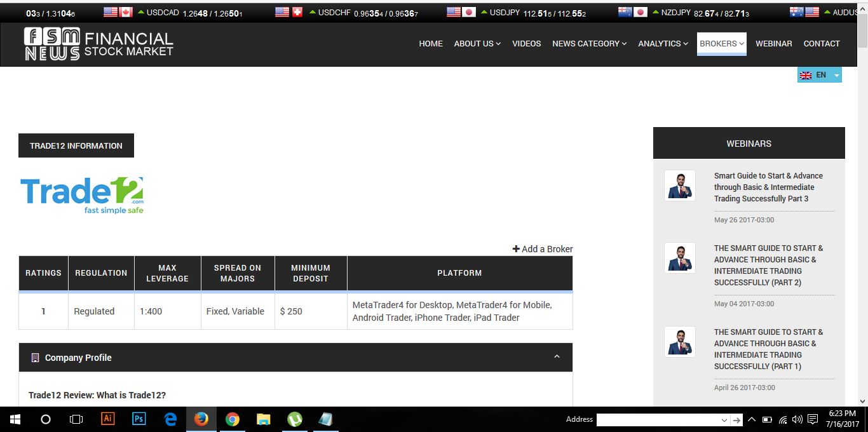Open the volume control tray icon
The height and width of the screenshot is (432, 868).
point(798,420)
